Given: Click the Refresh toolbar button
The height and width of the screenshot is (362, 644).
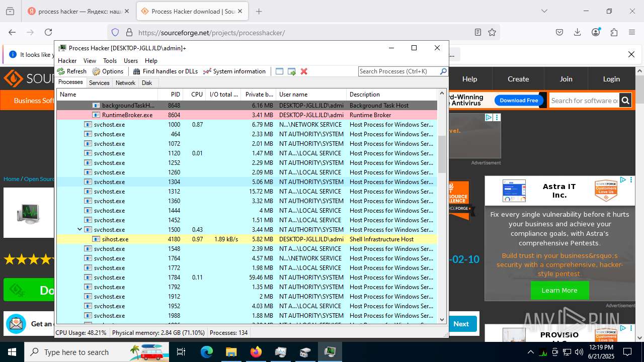Looking at the screenshot, I should click(72, 71).
